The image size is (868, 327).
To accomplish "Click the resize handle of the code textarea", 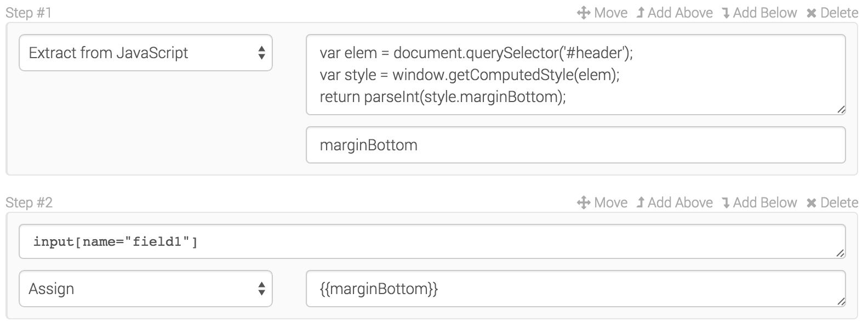I will 842,110.
